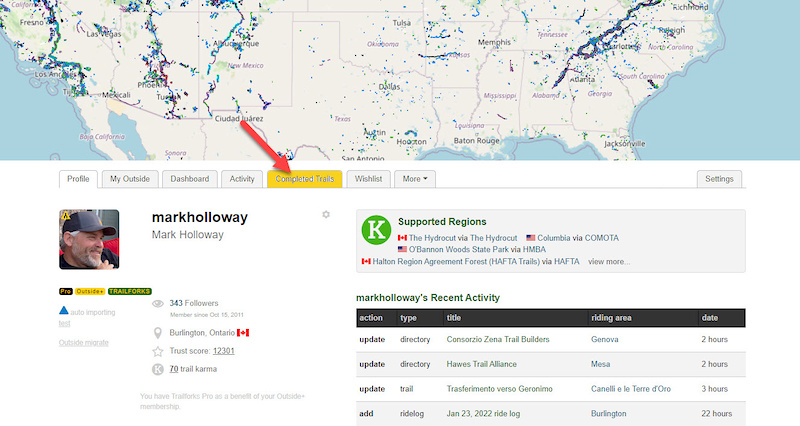800x426 pixels.
Task: Click the Outside migrate link
Action: click(84, 342)
